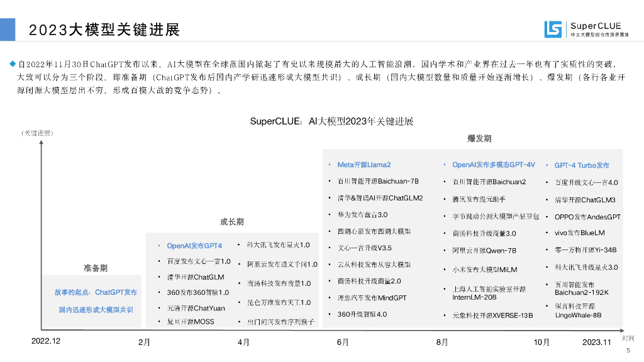The height and width of the screenshot is (362, 644).
Task: Click the chart title SuperCLUE: AI大模型2023年关键进展
Action: tap(331, 121)
